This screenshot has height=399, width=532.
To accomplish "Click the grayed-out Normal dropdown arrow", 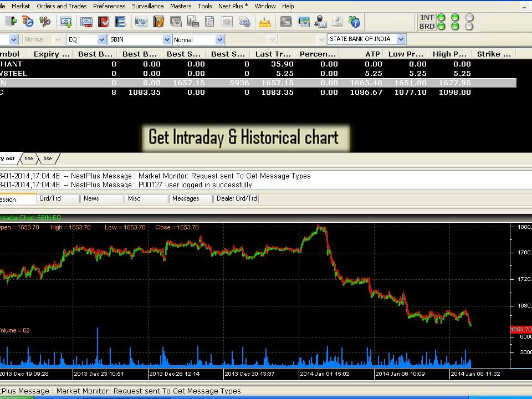I will tap(58, 40).
